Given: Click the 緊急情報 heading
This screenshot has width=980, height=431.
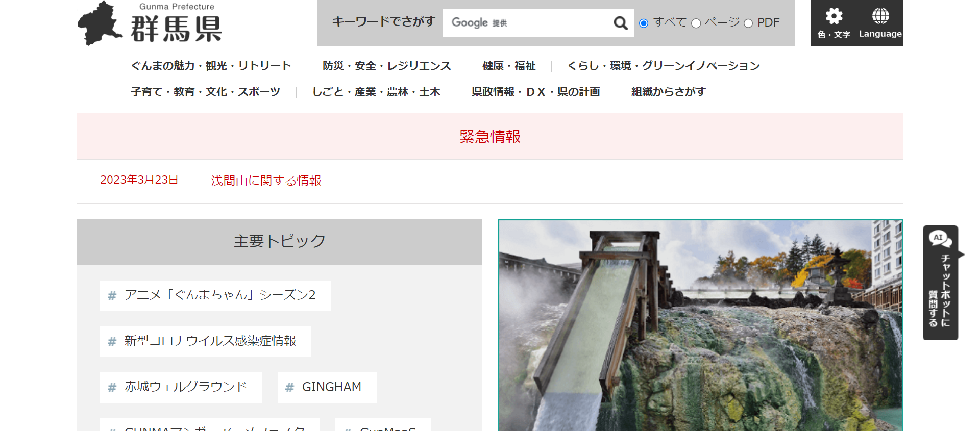Looking at the screenshot, I should tap(490, 137).
